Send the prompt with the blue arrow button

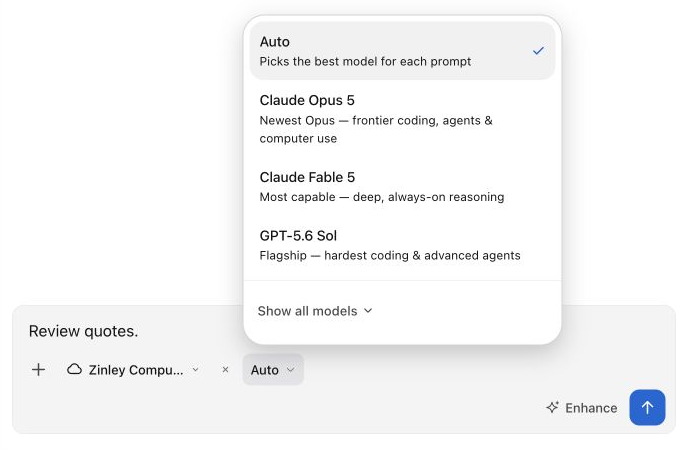tap(647, 407)
